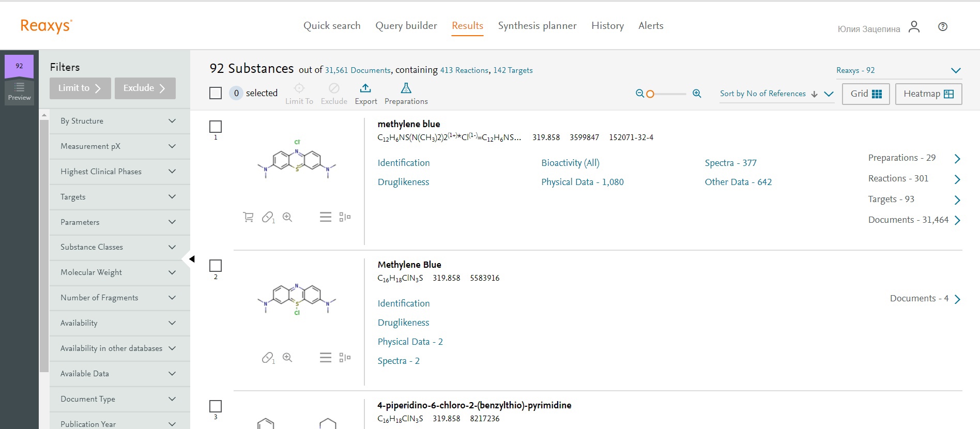This screenshot has width=980, height=429.
Task: Expand the Substance Classes filter
Action: tap(120, 247)
